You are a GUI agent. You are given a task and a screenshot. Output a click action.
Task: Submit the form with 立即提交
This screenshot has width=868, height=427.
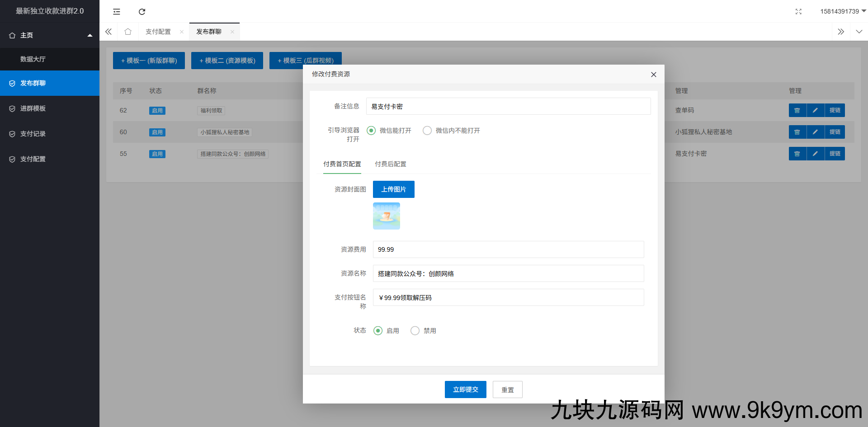tap(465, 389)
